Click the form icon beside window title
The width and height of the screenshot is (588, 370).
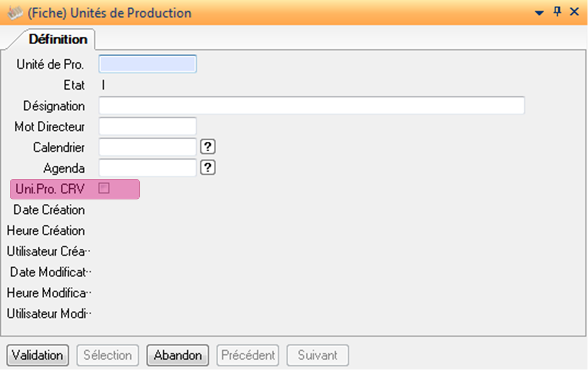coord(16,12)
